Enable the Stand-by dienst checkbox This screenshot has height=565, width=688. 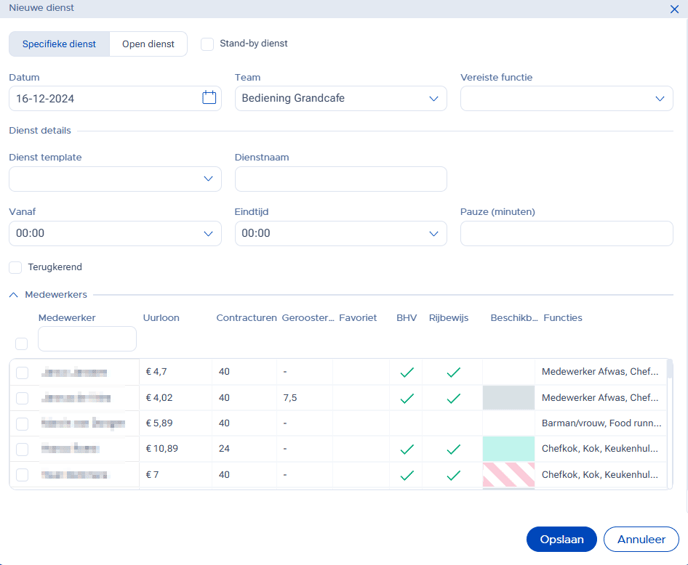[x=207, y=44]
